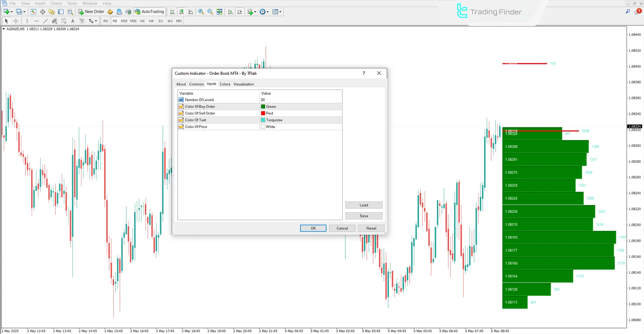The height and width of the screenshot is (334, 644).
Task: Click the Reset button
Action: point(371,228)
